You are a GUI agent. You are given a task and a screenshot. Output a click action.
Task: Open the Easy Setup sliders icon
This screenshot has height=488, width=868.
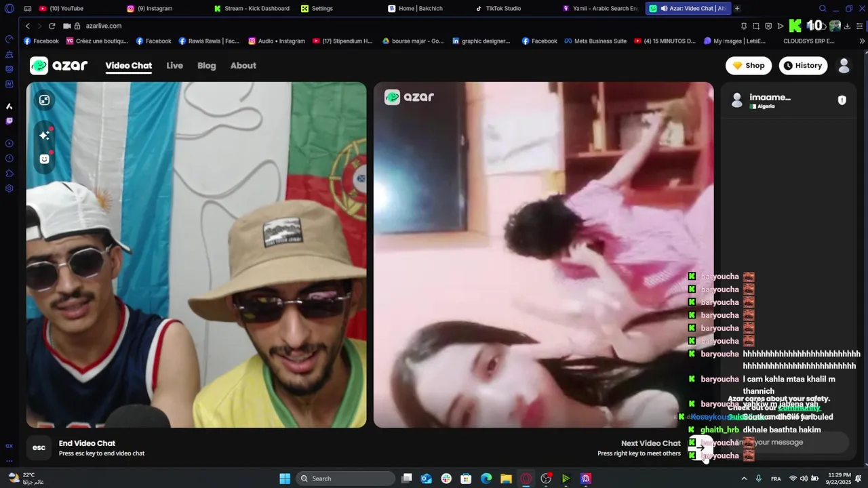859,26
